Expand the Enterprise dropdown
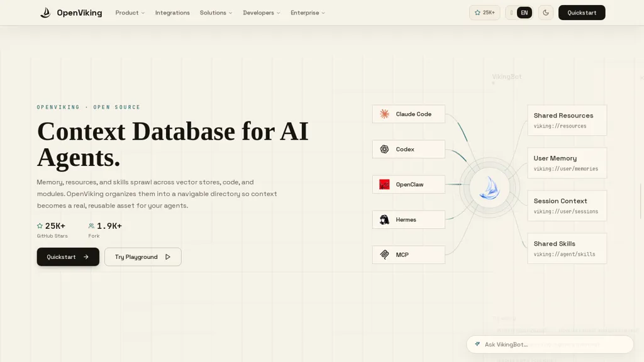The height and width of the screenshot is (362, 644). [308, 13]
